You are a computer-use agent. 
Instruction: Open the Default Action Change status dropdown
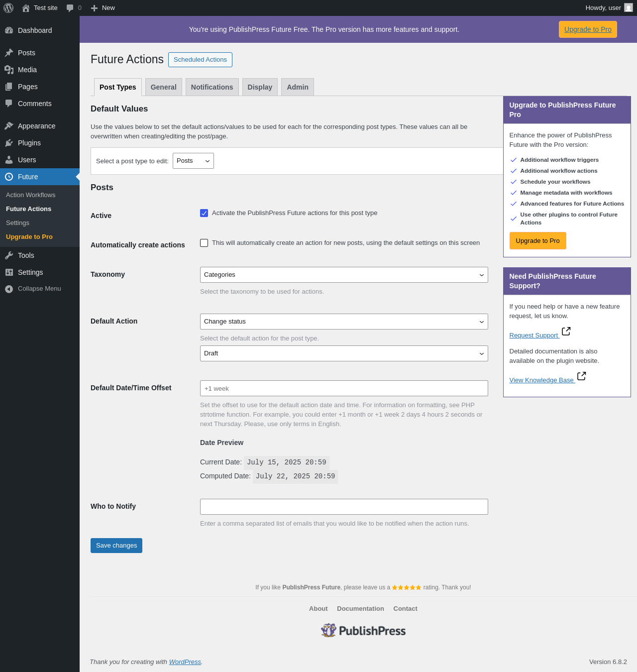344,322
